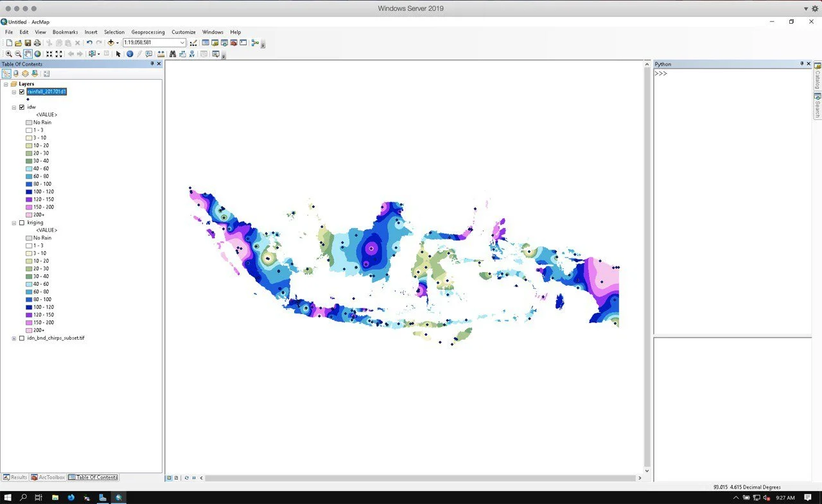Image resolution: width=822 pixels, height=504 pixels.
Task: Turn on idn_bnd_chirps_subset.tif layer
Action: tap(22, 338)
